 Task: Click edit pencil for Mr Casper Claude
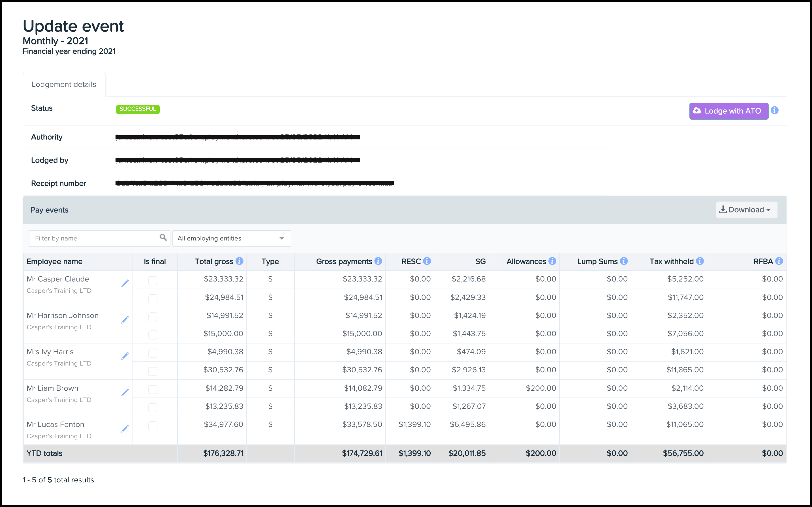125,283
